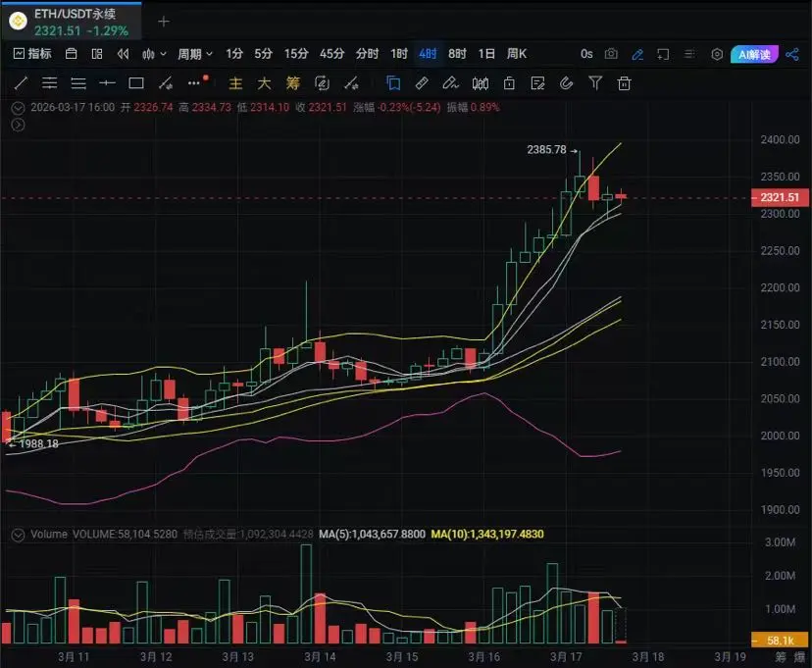Open the 指标 indicators panel

[x=32, y=53]
